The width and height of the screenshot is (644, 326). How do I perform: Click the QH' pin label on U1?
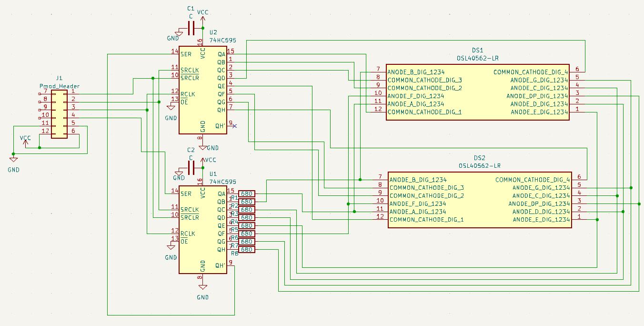pos(220,265)
